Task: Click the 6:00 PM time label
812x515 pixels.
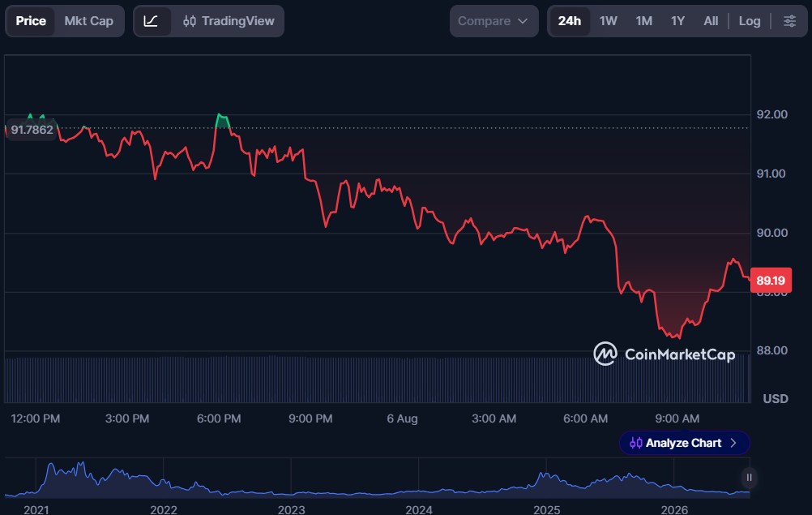Action: click(219, 418)
